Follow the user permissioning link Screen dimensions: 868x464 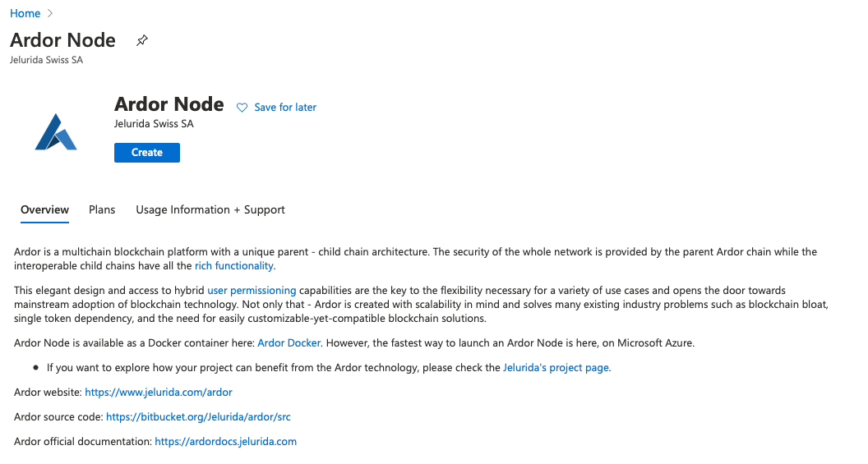point(252,291)
